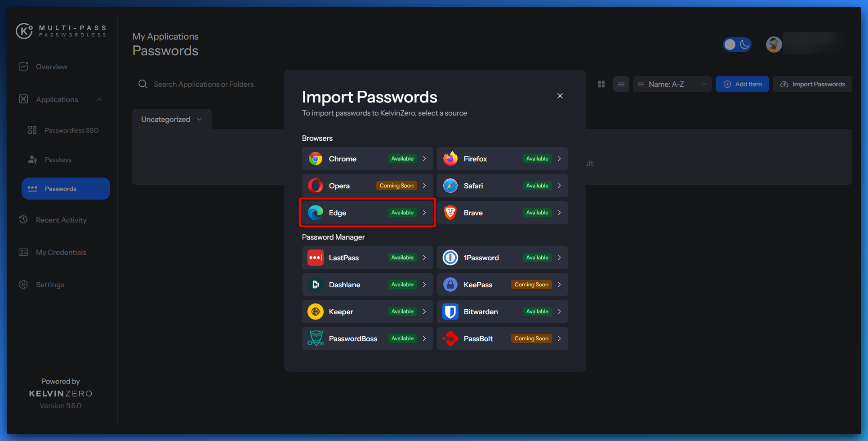Go to Recent Activity page
Screen dimensions: 868x441
point(61,220)
